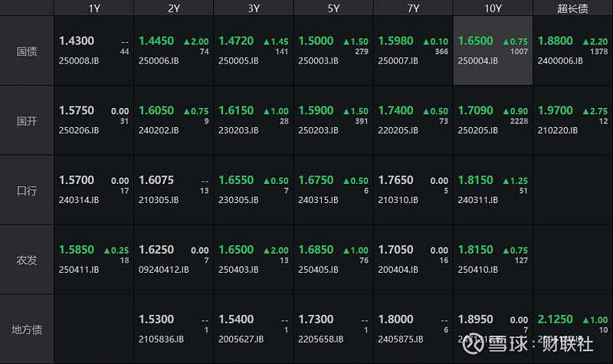Click the 1.5900 yield in 国开 5Y
Screen dimensions: 613x364
click(x=316, y=111)
